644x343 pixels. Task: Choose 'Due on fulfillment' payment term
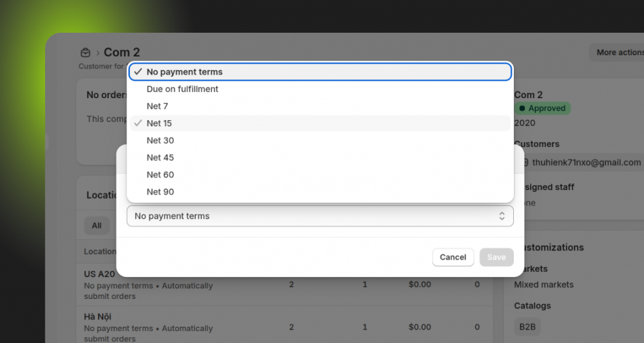[x=320, y=89]
